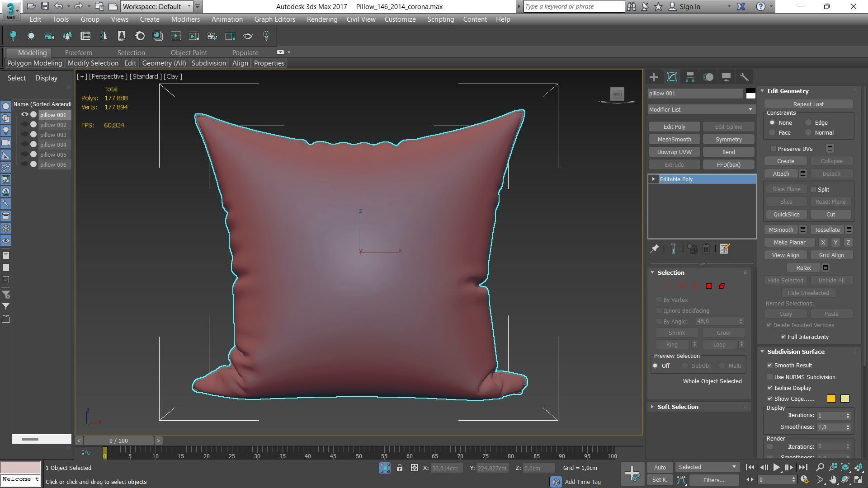The image size is (868, 488).
Task: Toggle visibility eye of pillow 001
Action: 25,115
